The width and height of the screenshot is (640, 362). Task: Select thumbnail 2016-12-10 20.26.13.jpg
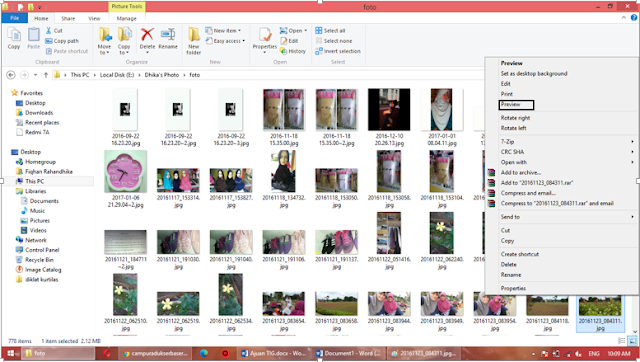tap(389, 109)
